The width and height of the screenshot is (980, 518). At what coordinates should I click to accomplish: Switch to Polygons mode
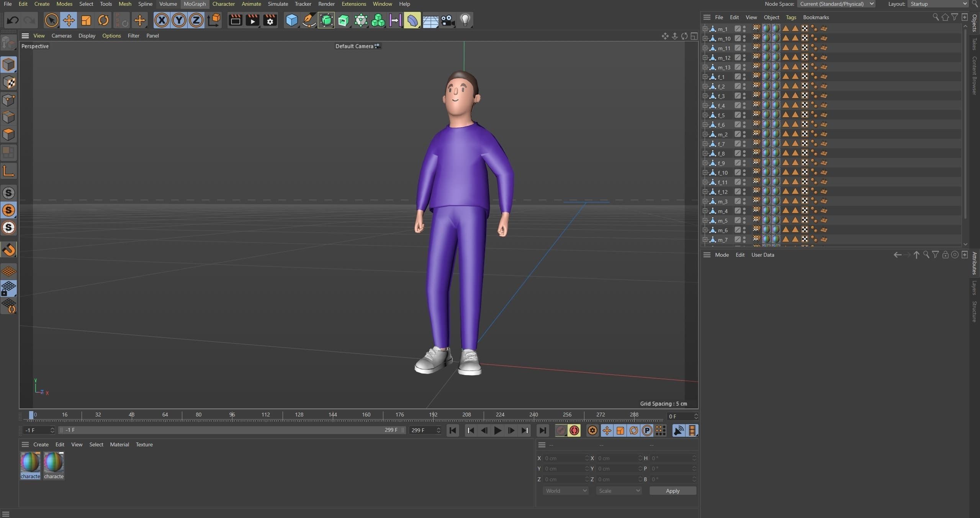coord(8,134)
